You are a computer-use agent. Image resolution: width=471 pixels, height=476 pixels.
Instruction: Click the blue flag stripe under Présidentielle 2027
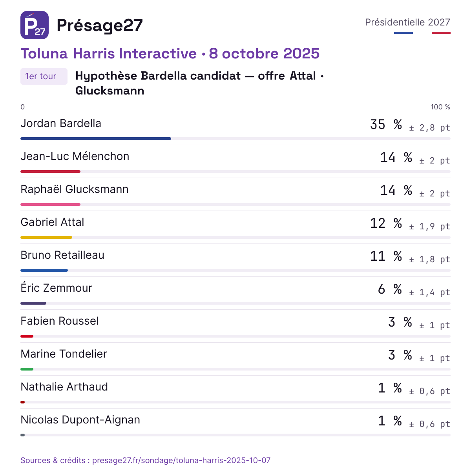[403, 33]
